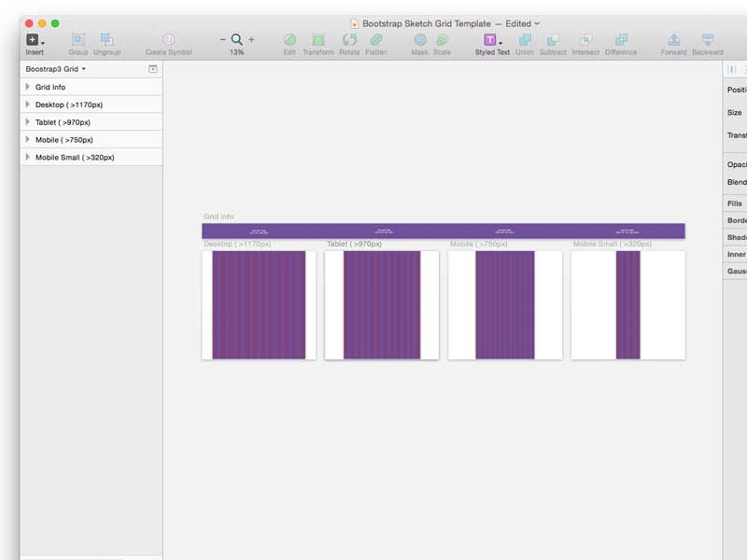Toggle the pages list panel icon
The width and height of the screenshot is (747, 560).
(153, 69)
